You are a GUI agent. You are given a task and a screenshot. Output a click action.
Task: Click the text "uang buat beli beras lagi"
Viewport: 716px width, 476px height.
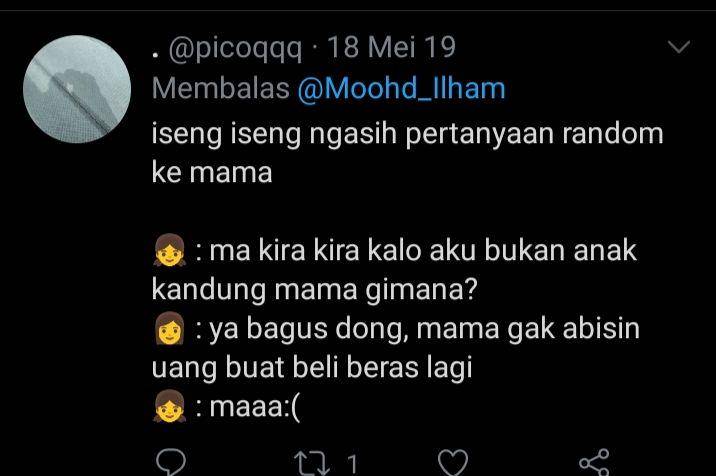coord(312,369)
